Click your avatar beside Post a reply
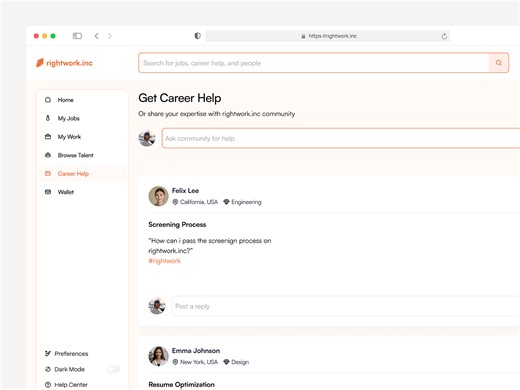The width and height of the screenshot is (520, 390). (157, 306)
